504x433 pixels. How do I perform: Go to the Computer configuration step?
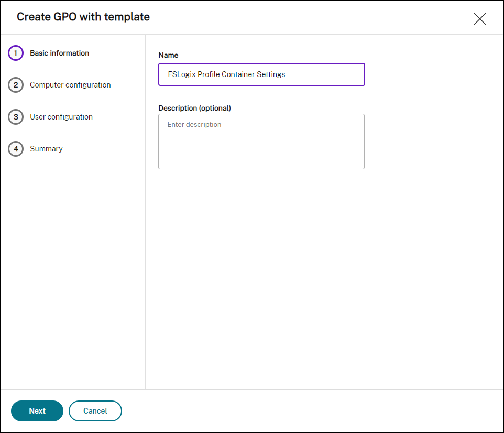(70, 85)
